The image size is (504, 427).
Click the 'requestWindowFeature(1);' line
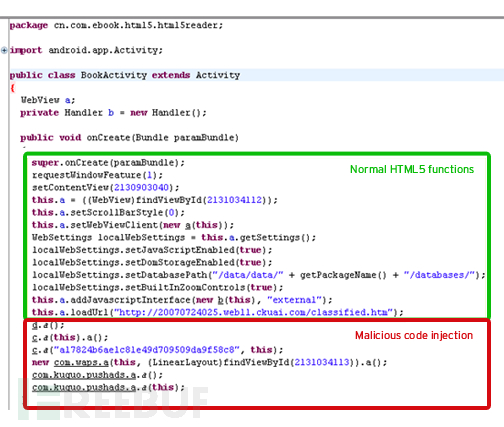(97, 175)
